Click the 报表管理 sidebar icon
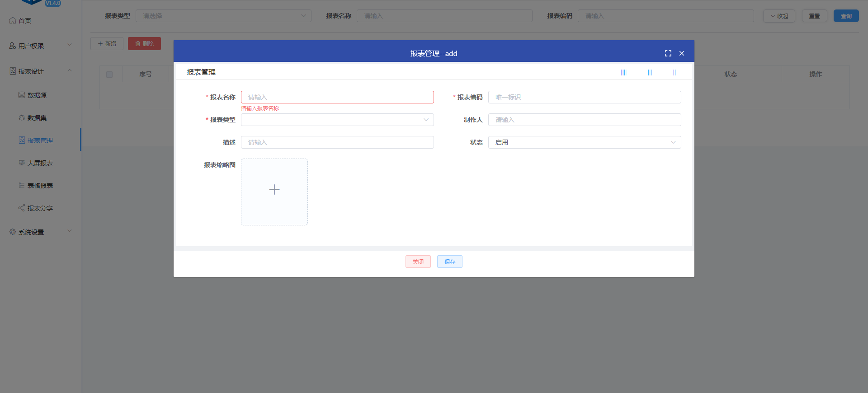 point(22,140)
